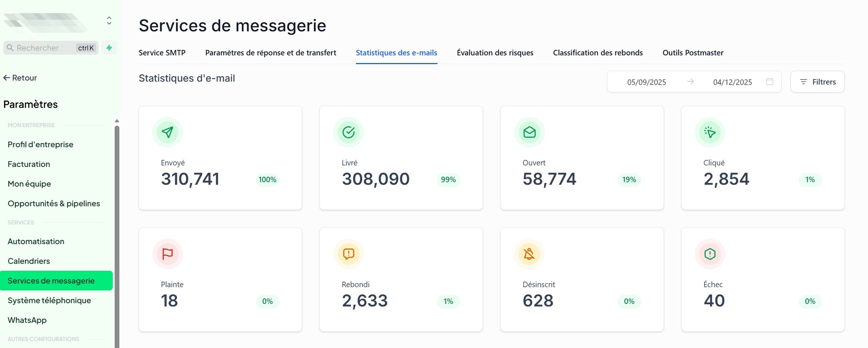Click the start date 05/09/2025 field
This screenshot has width=868, height=348.
[x=646, y=82]
